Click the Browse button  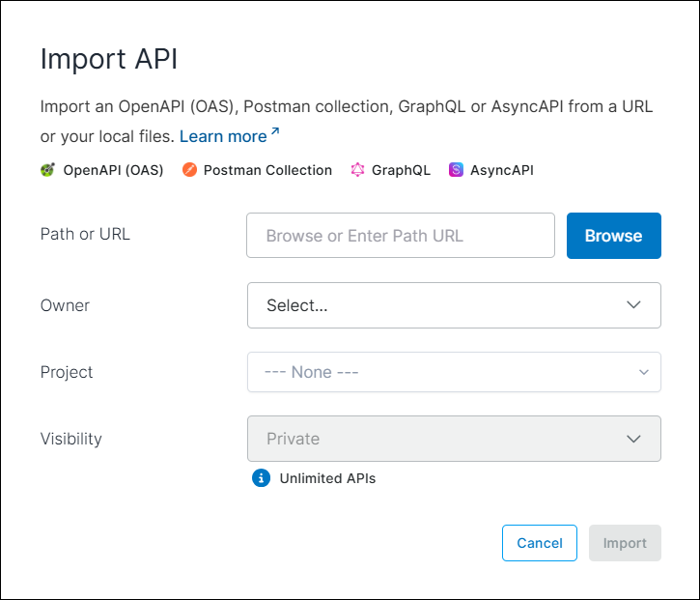click(614, 236)
